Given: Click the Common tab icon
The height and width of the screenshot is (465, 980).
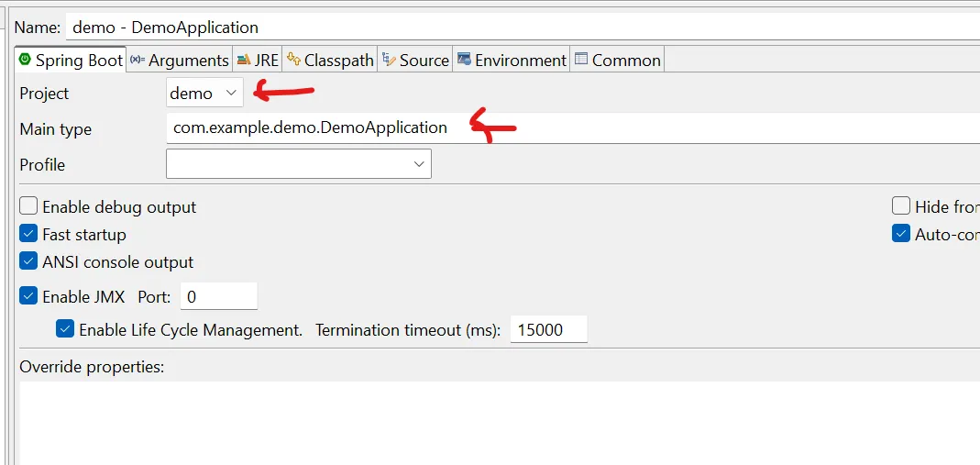Looking at the screenshot, I should click(x=581, y=60).
